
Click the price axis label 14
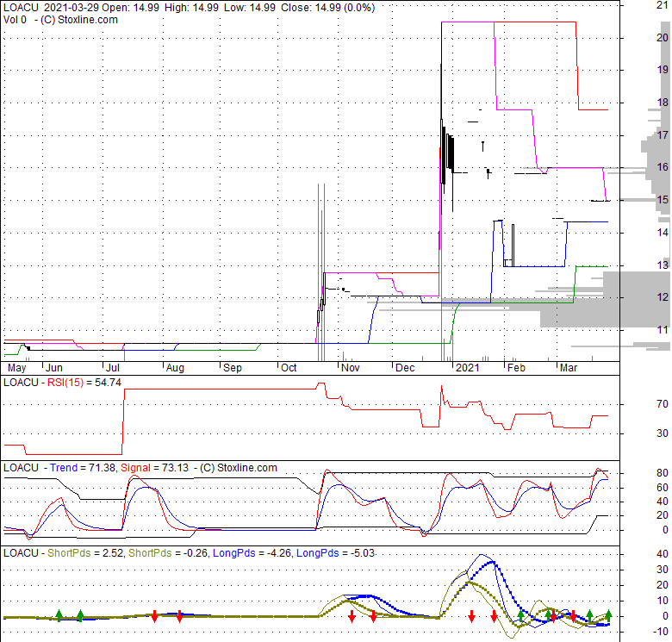pos(663,233)
